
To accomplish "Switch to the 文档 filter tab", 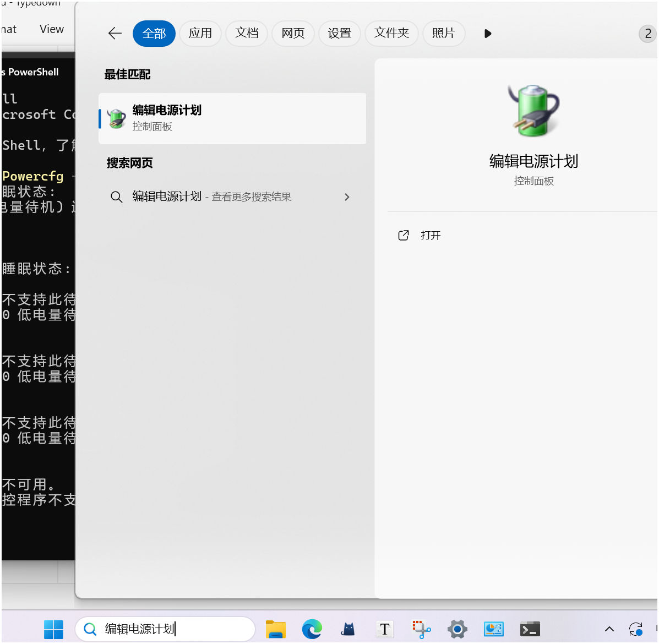I will coord(246,33).
